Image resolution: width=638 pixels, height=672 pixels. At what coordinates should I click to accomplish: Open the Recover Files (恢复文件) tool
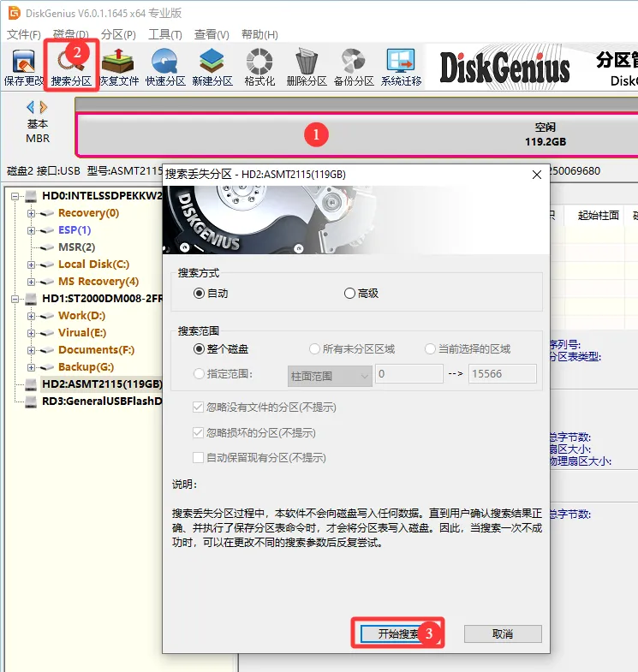tap(119, 68)
